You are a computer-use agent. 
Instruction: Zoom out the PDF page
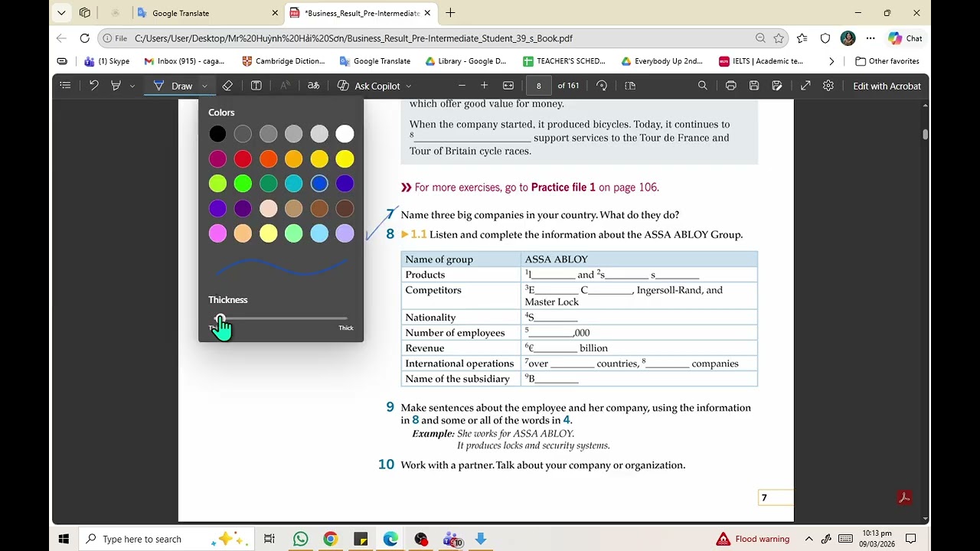tap(462, 86)
